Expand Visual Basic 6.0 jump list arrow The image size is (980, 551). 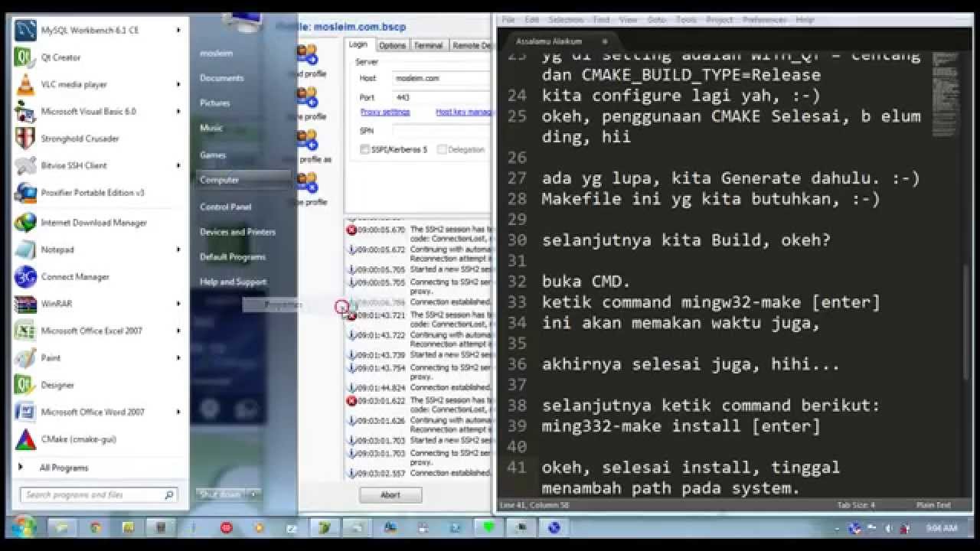[178, 112]
